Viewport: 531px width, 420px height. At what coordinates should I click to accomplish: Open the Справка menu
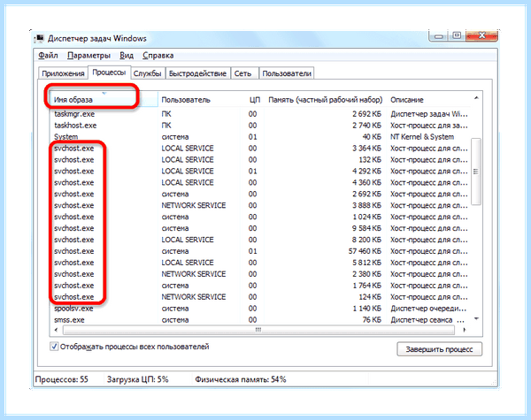tap(158, 55)
